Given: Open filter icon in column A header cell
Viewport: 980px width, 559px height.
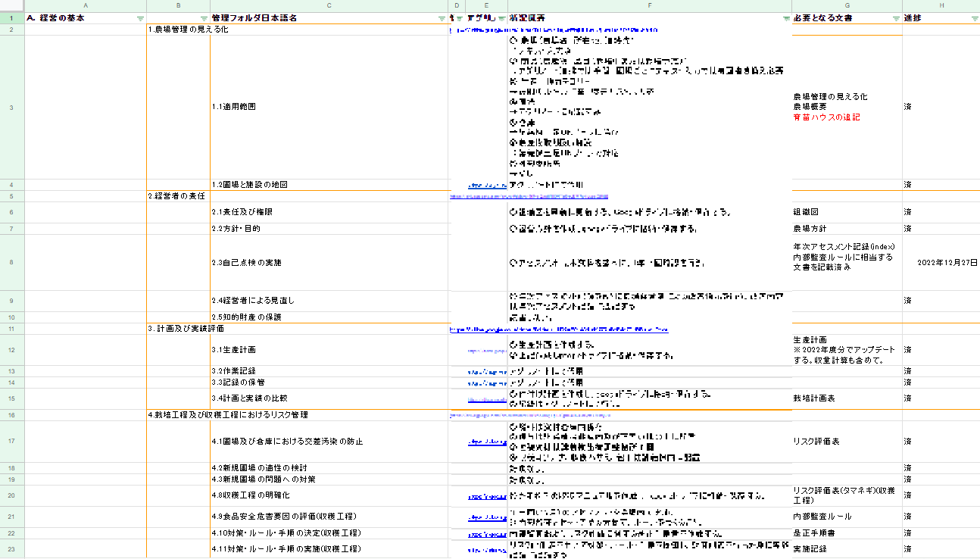Looking at the screenshot, I should (x=140, y=18).
